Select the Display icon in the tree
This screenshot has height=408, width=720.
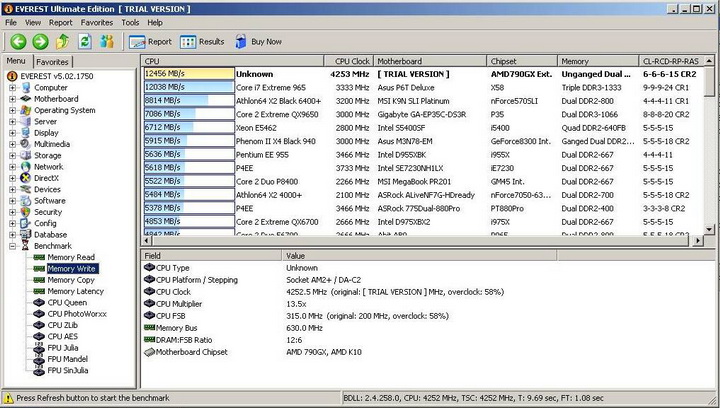coord(26,133)
